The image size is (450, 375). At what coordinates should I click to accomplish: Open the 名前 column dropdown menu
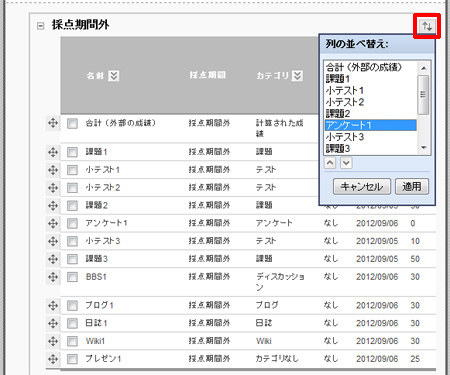114,76
